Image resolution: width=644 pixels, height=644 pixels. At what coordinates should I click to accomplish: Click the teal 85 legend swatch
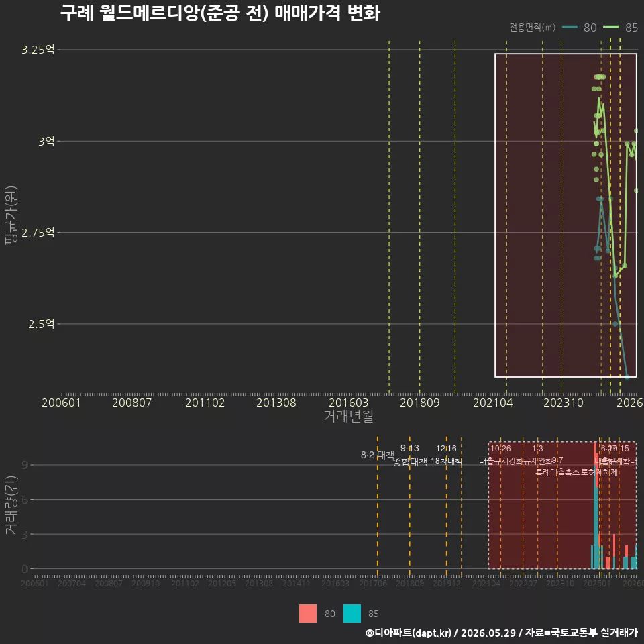[352, 613]
